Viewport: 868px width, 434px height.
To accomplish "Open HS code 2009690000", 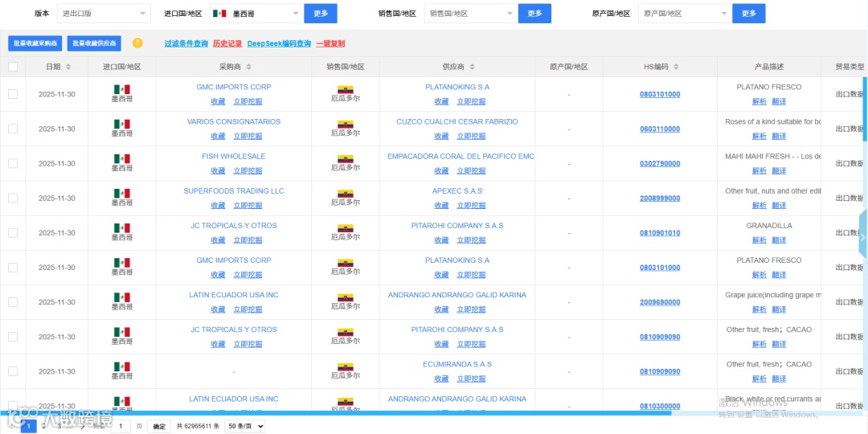I will tap(660, 302).
